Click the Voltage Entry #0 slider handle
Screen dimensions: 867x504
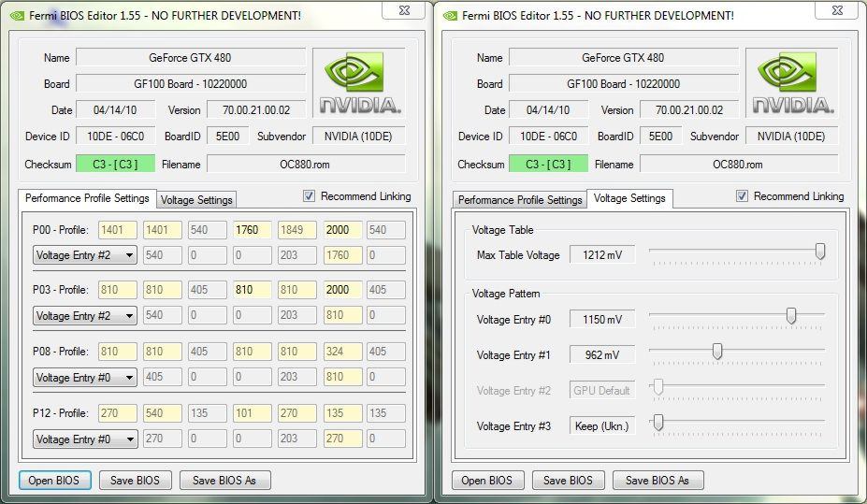[x=791, y=315]
